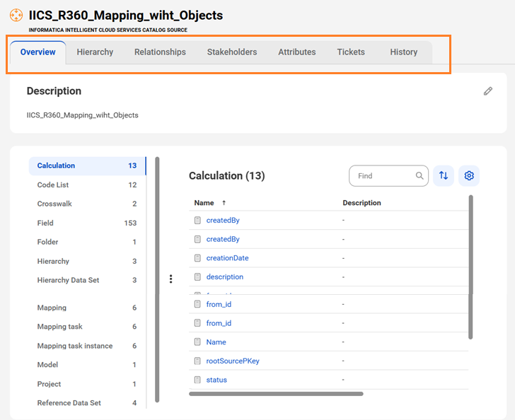Screen dimensions: 515x420
Task: Select Hierarchy Data Set entry
Action: pyautogui.click(x=87, y=280)
